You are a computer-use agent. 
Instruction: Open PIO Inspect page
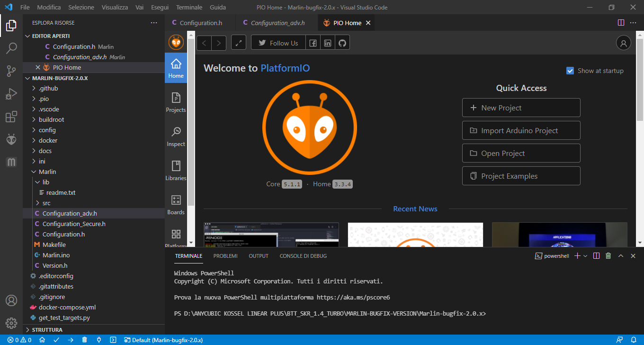click(x=176, y=136)
